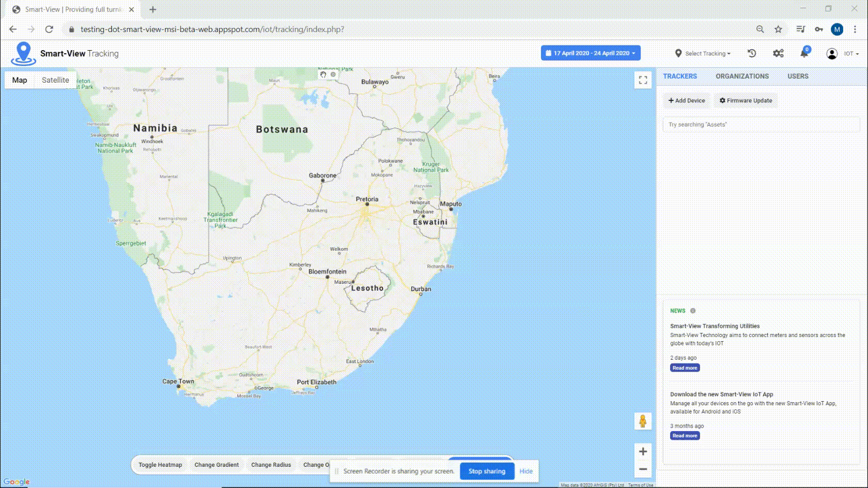Open the date range 17 April - 24 April dropdown
The image size is (868, 488).
[x=591, y=53]
